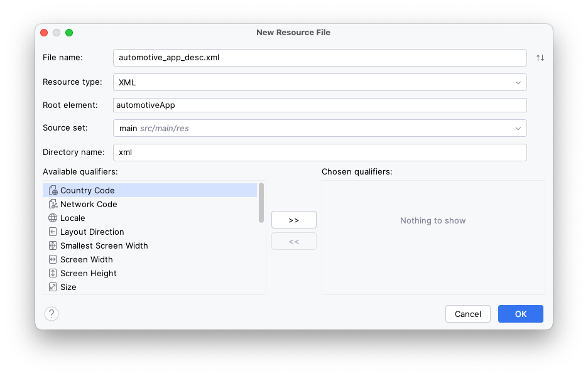Click the up-down sort arrows beside File name

pos(539,57)
